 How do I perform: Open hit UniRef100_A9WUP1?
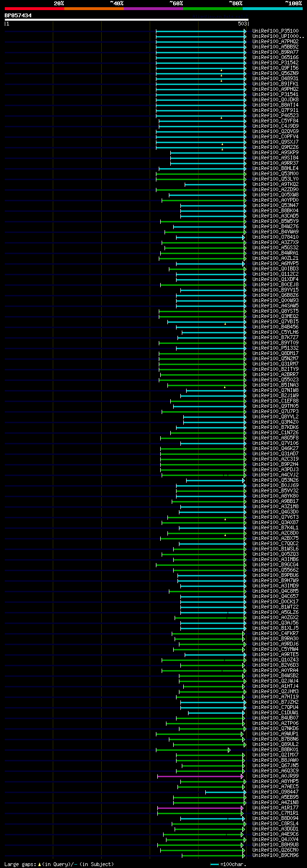coord(275,734)
